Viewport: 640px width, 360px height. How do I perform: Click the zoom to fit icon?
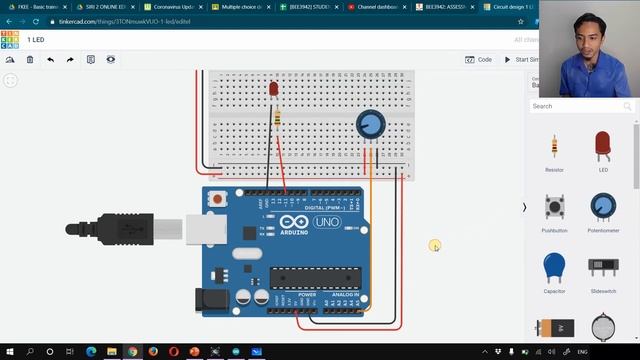click(11, 80)
